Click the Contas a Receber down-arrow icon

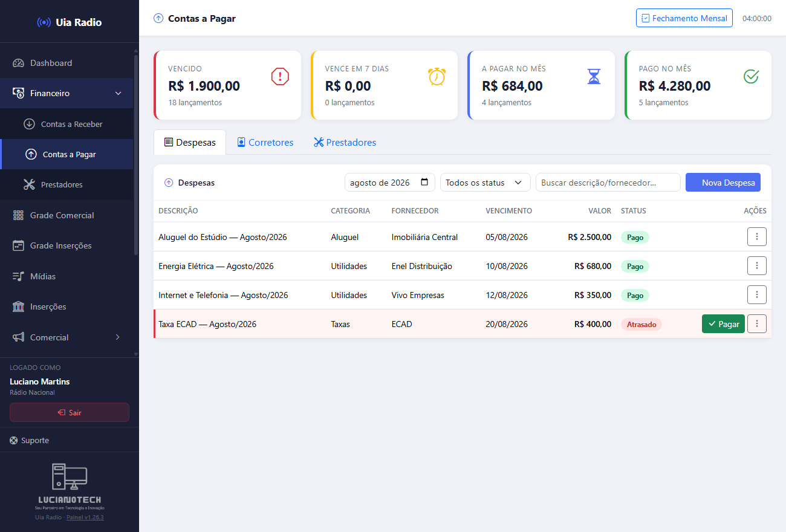29,124
